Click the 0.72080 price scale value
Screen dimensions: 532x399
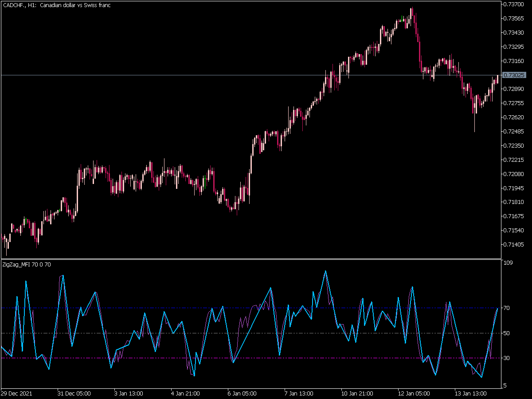coord(513,174)
